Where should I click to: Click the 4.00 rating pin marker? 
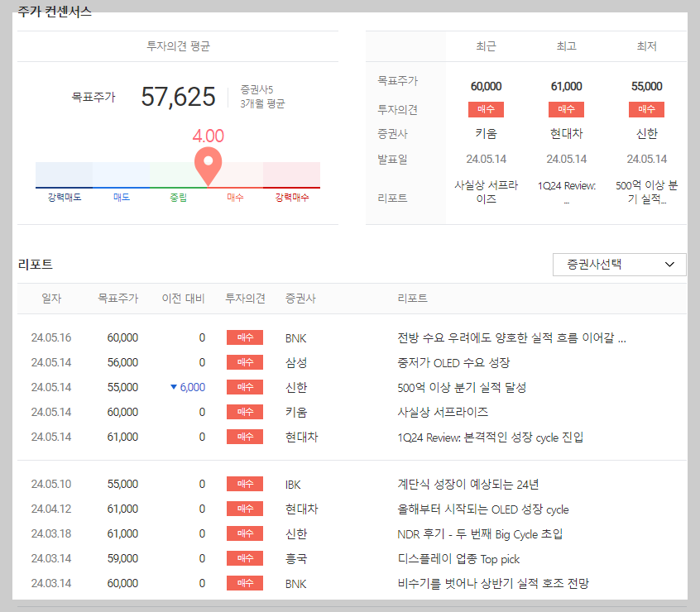coord(208,166)
